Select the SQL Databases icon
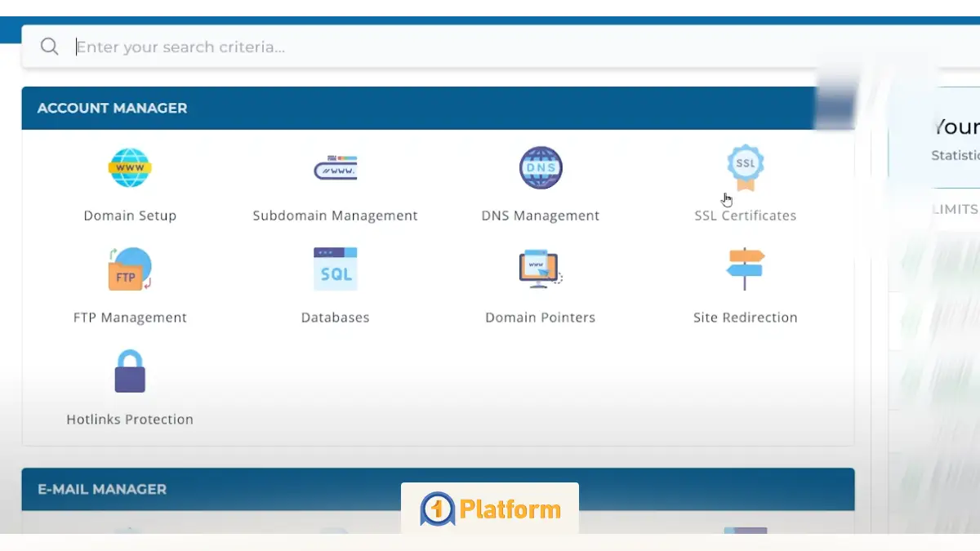Image resolution: width=980 pixels, height=551 pixels. coord(335,269)
